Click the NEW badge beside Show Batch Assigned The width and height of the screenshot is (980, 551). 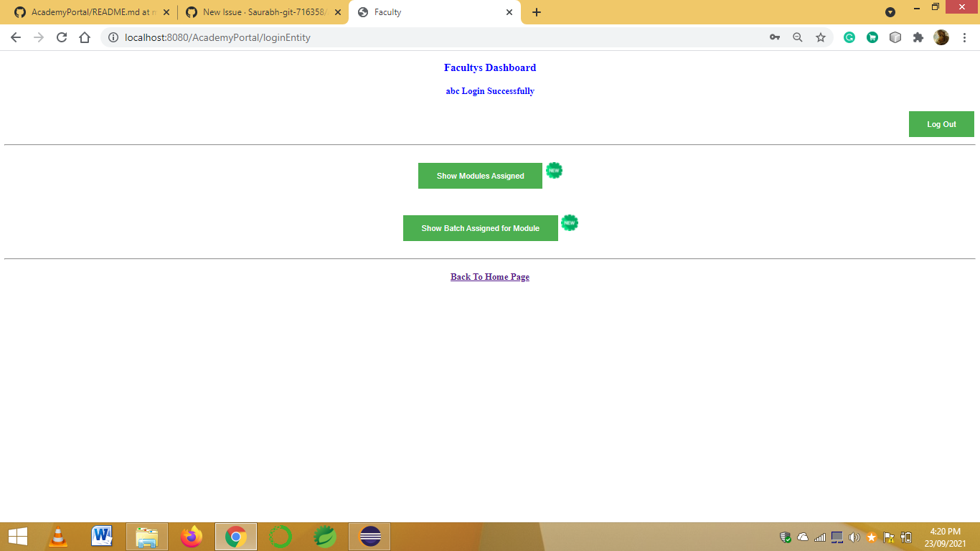570,222
